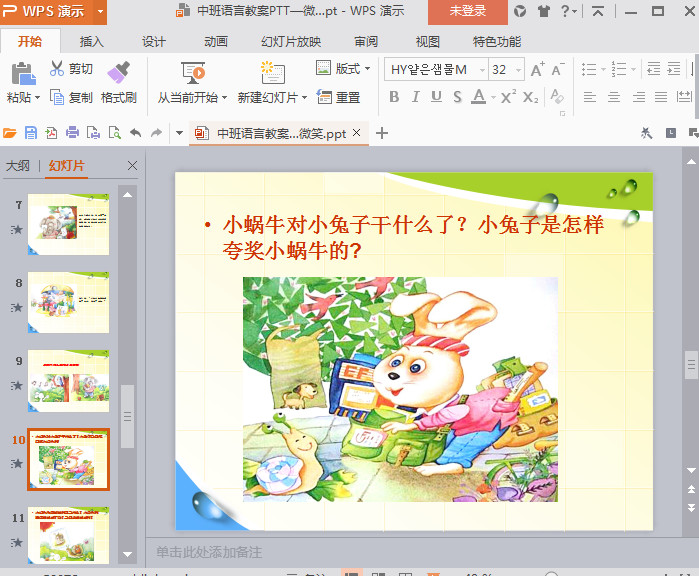Click the 未登录 login button
Screen dimensions: 699x576
pos(468,11)
